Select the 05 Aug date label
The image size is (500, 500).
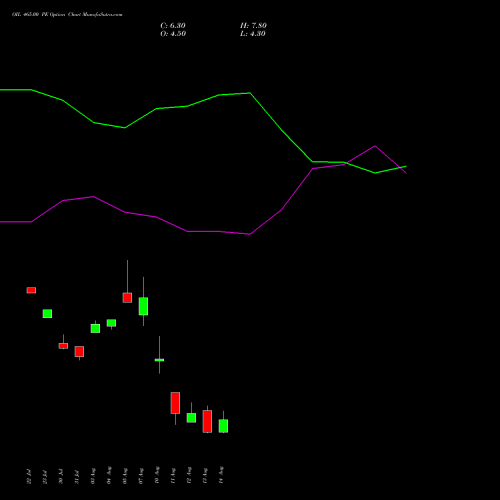coord(125,476)
